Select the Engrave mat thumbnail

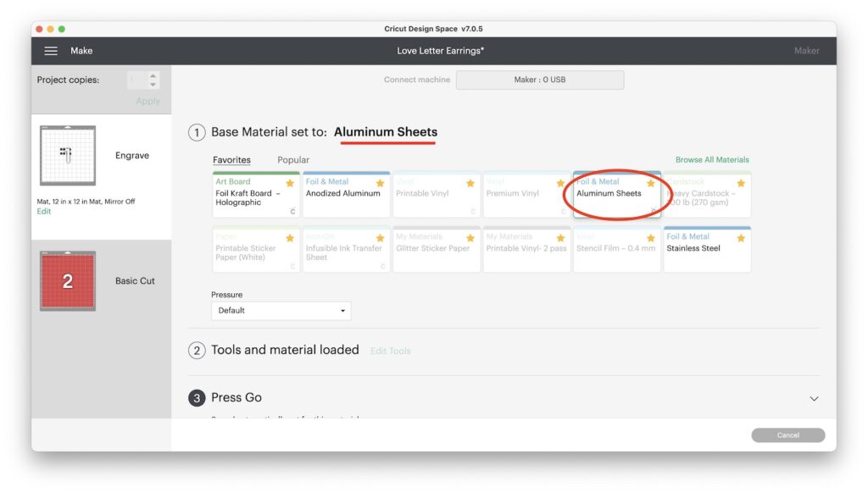[68, 156]
